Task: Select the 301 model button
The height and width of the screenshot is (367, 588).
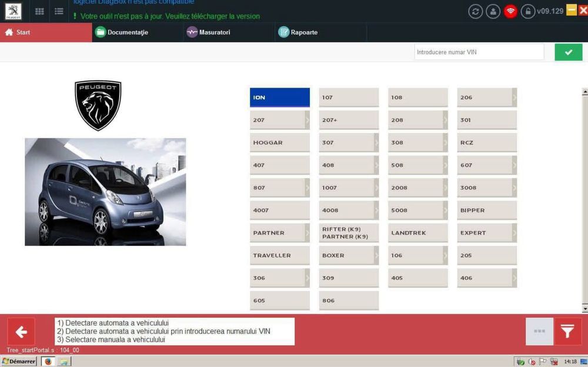Action: coord(487,120)
